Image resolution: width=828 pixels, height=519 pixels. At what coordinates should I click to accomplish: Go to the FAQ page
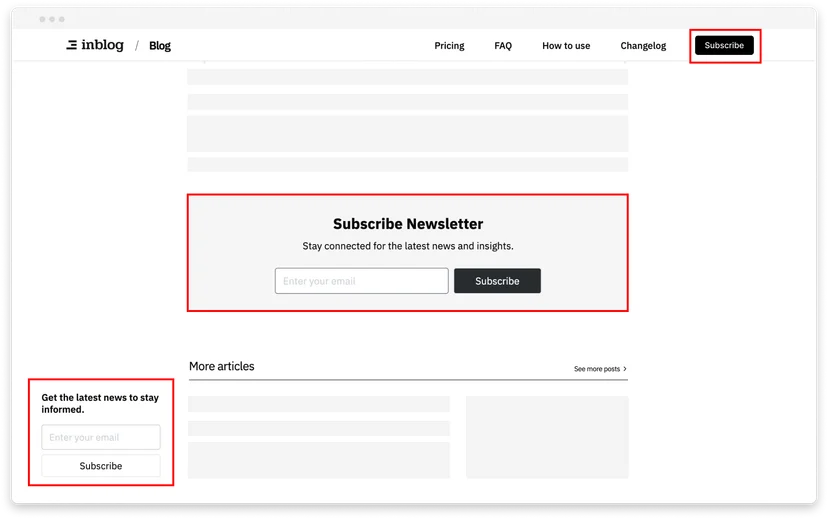pyautogui.click(x=503, y=46)
